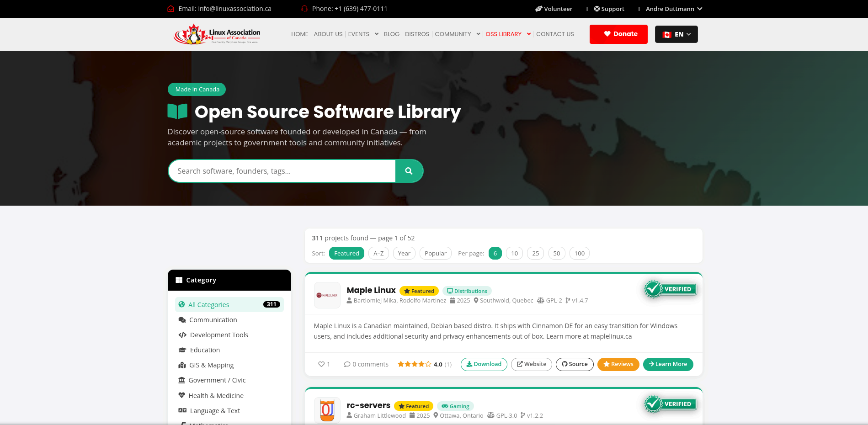Expand the OSS Library menu
This screenshot has width=868, height=425.
(x=508, y=34)
